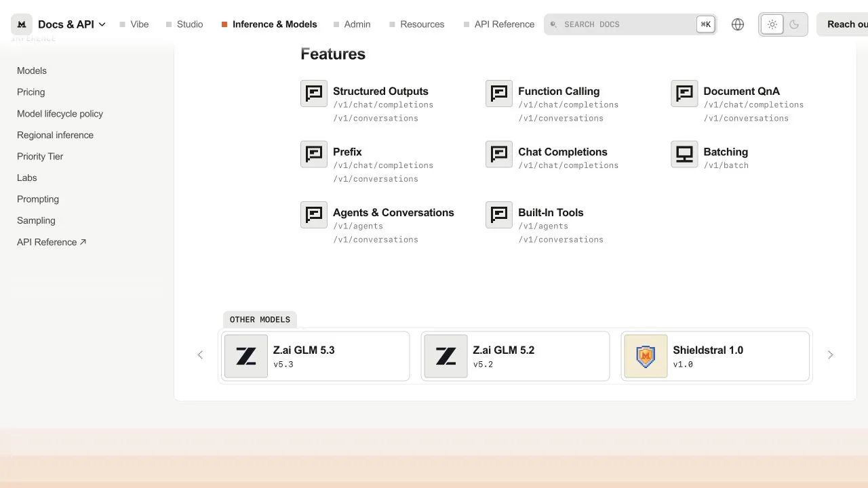Open the Function Calling feature link
Viewport: 868px width, 488px height.
tap(559, 91)
